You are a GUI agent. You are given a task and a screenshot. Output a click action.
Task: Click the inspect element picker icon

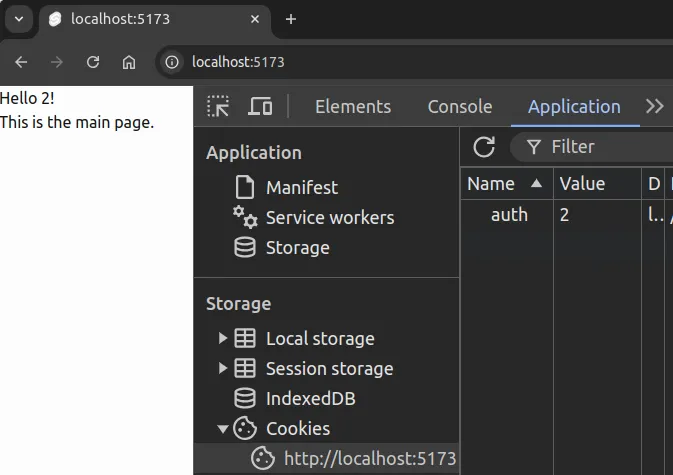(x=218, y=107)
